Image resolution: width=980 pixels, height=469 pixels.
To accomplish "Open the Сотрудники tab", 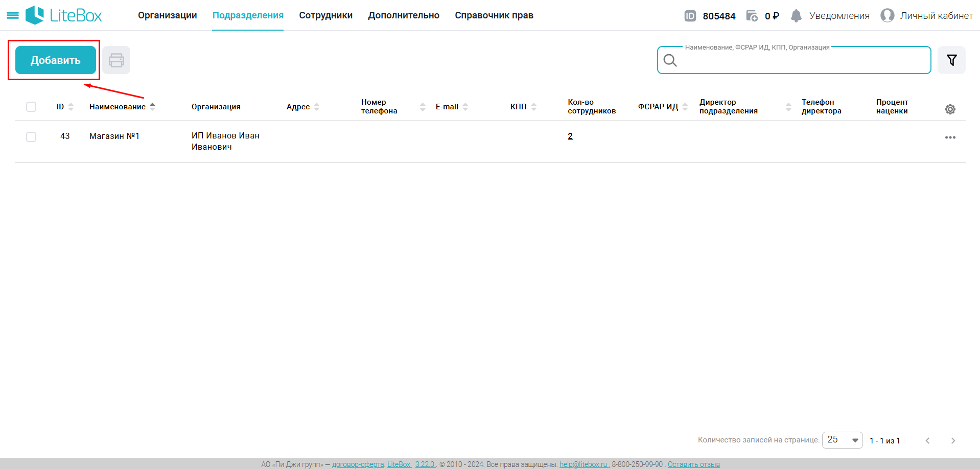I will pos(326,15).
